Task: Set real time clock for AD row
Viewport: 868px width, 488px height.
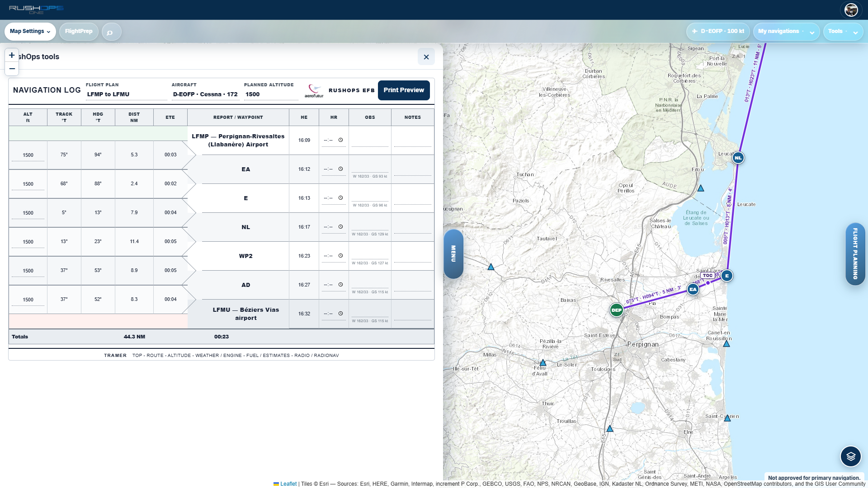Action: tap(340, 285)
